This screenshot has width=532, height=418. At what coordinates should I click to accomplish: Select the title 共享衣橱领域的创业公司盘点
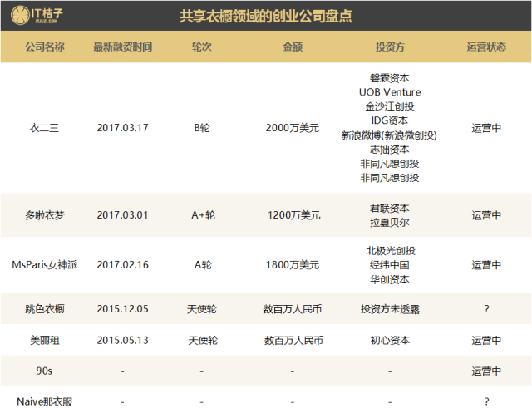266,16
